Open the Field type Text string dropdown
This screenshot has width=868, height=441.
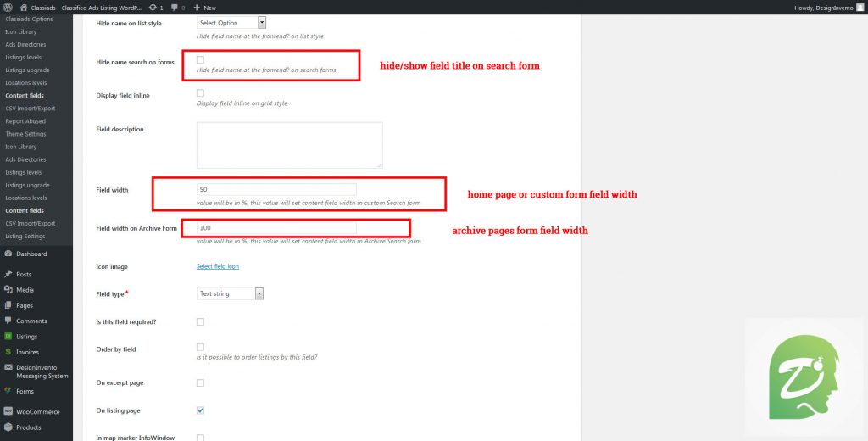(230, 293)
